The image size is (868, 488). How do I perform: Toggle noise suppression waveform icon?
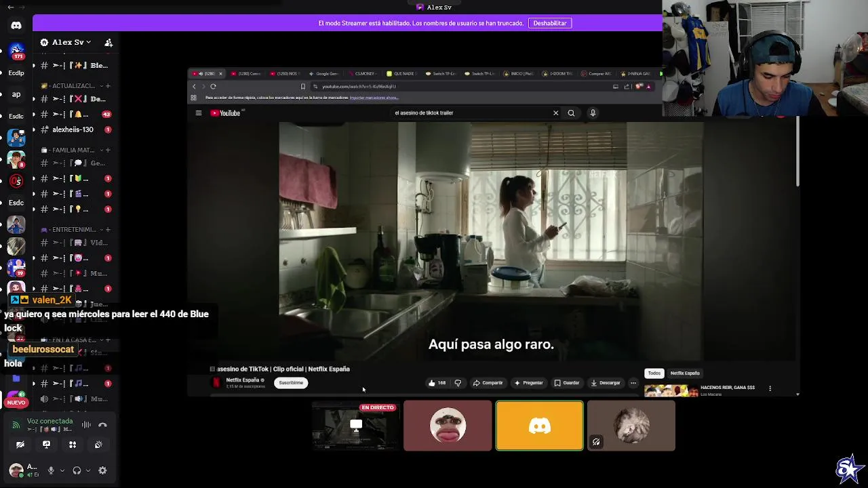tap(86, 425)
